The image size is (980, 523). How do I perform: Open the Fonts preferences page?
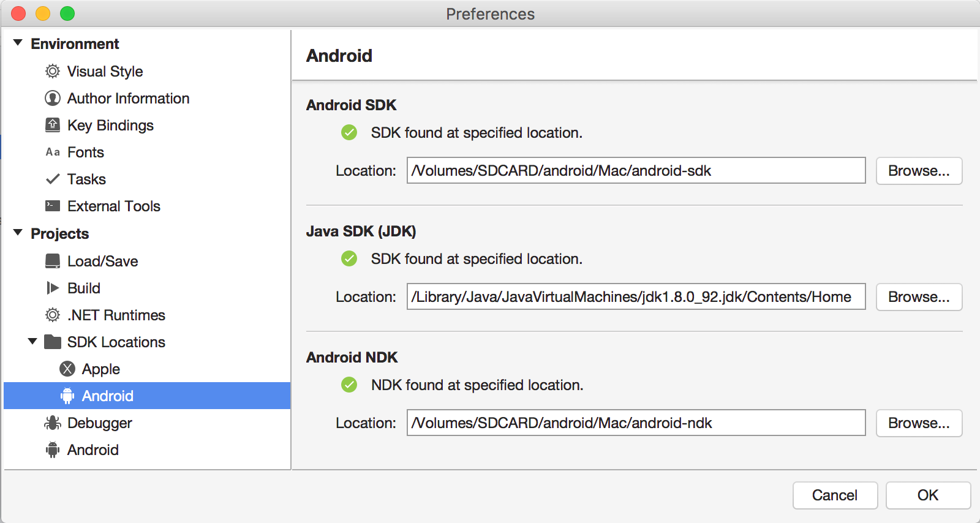click(x=86, y=152)
